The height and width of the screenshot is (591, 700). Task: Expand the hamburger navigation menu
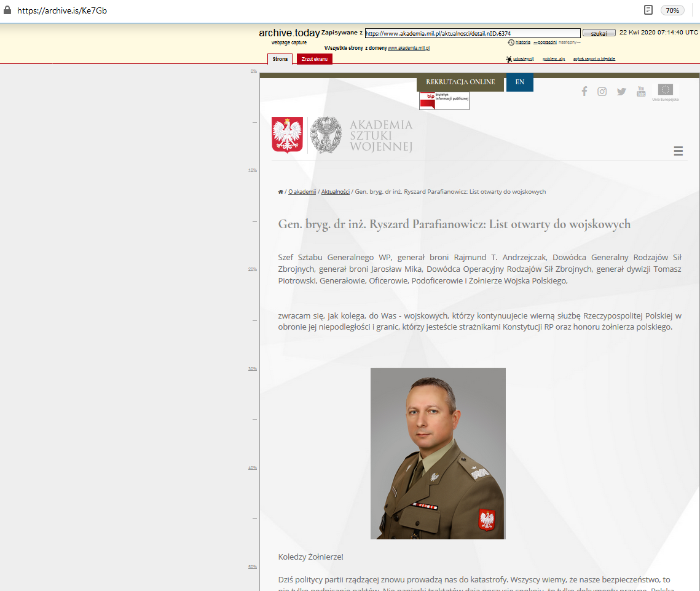click(x=678, y=151)
